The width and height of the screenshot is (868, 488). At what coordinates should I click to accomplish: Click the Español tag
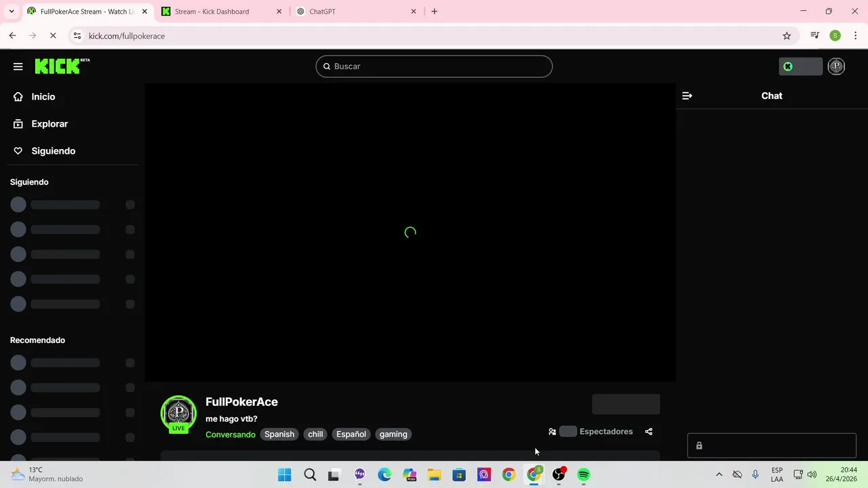tap(351, 434)
